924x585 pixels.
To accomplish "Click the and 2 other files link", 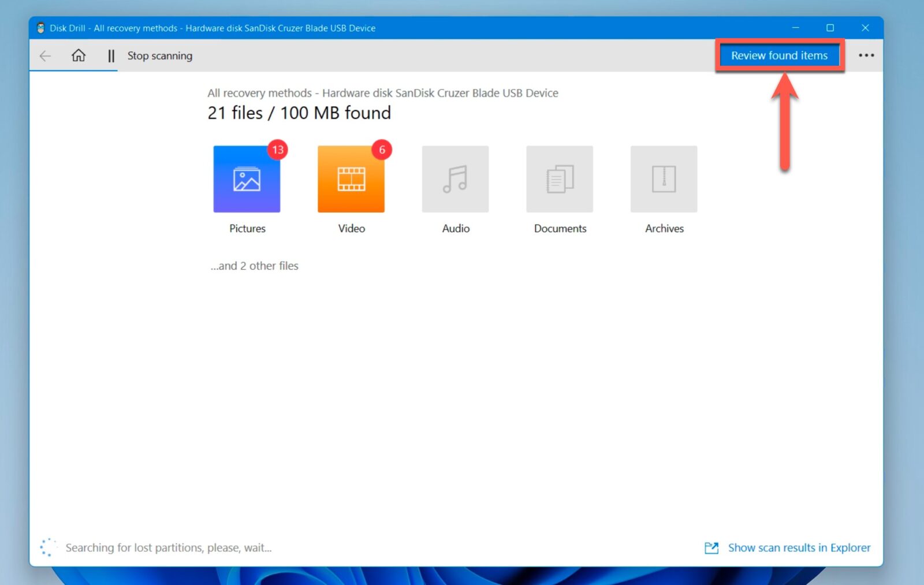I will 254,266.
